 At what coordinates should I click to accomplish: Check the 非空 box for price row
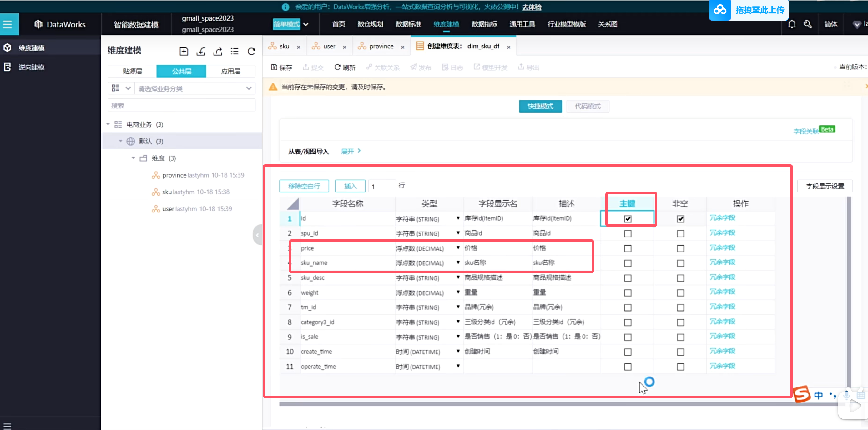pos(680,248)
